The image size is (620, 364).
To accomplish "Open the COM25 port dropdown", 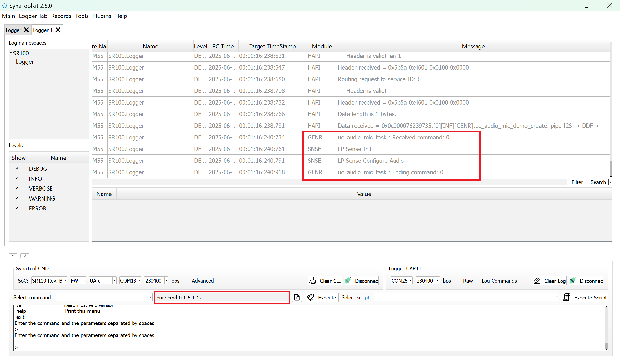I will pos(411,280).
